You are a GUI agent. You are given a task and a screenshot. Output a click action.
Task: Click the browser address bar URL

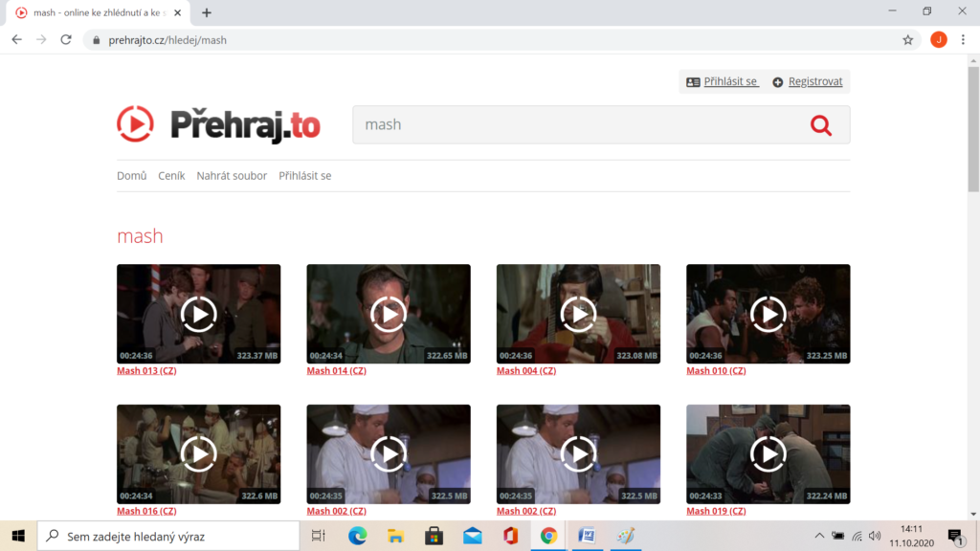click(167, 40)
